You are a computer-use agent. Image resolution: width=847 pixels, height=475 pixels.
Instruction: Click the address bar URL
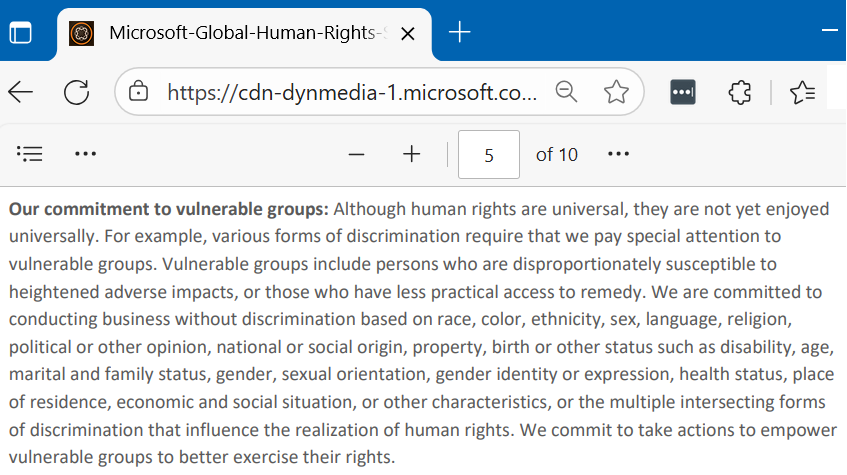(x=352, y=92)
